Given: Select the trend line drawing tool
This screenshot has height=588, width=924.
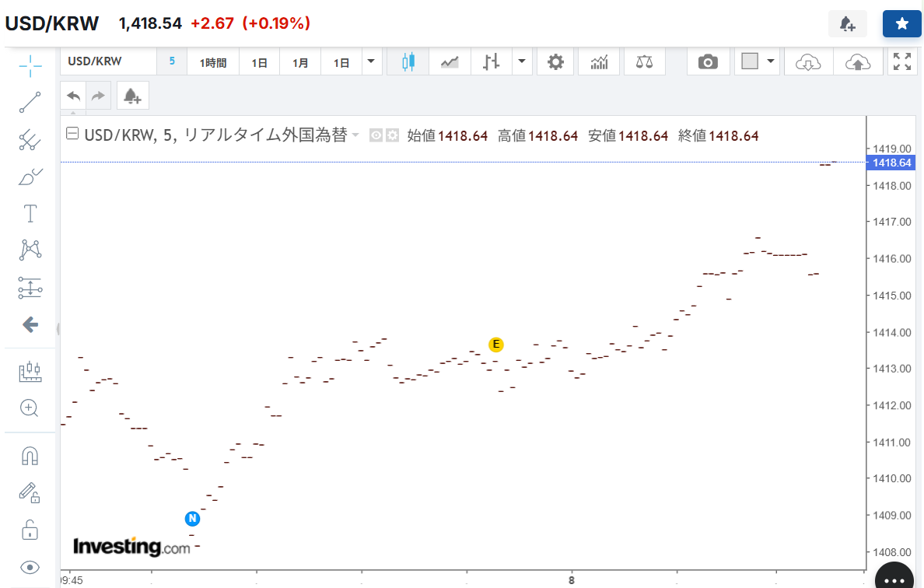Looking at the screenshot, I should click(x=30, y=102).
